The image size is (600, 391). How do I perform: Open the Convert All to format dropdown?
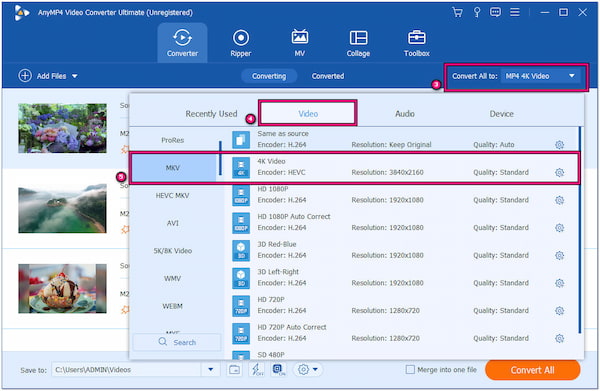(x=540, y=76)
